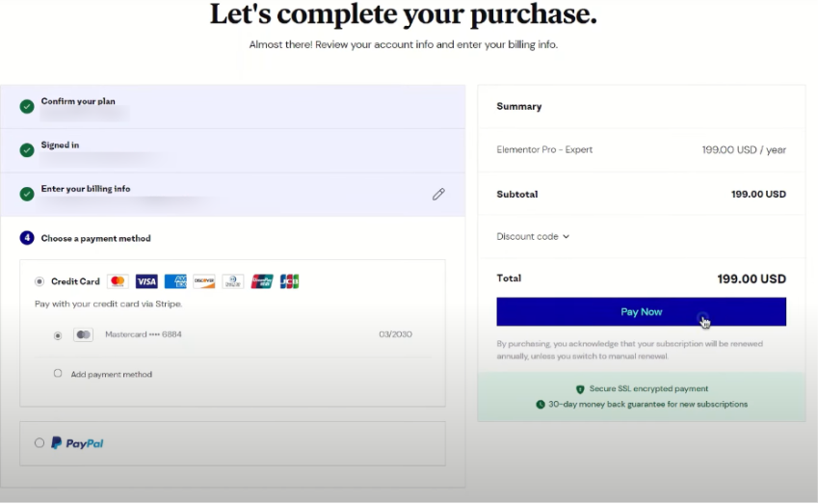The image size is (818, 504).
Task: Click the 03/2030 expiry date
Action: point(395,334)
